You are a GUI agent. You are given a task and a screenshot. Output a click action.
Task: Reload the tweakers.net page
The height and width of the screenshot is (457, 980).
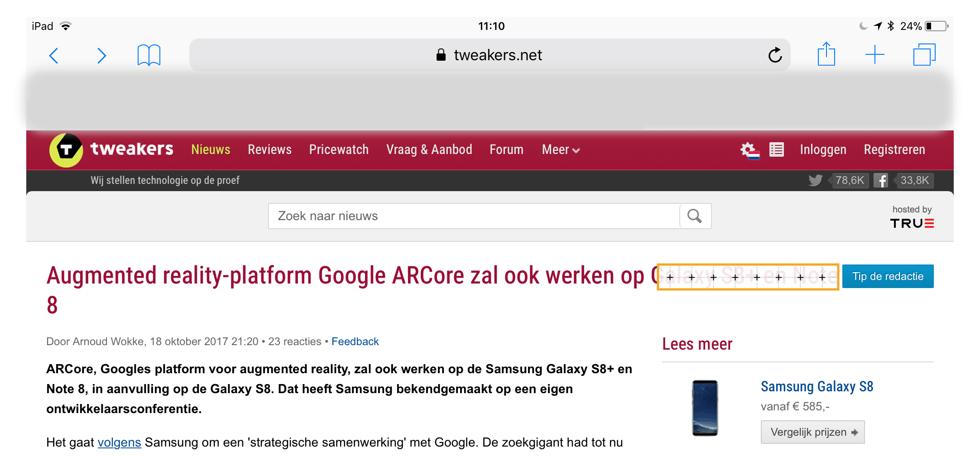click(x=775, y=55)
